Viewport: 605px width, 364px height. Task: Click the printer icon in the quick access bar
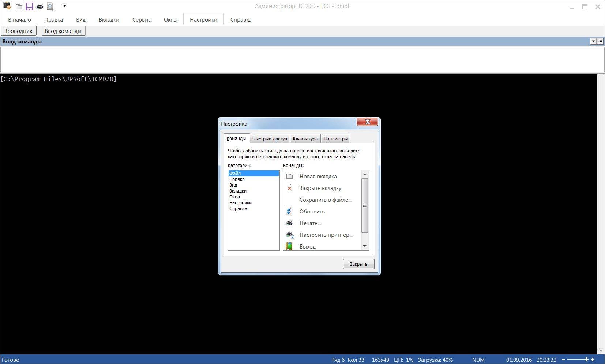coord(40,7)
